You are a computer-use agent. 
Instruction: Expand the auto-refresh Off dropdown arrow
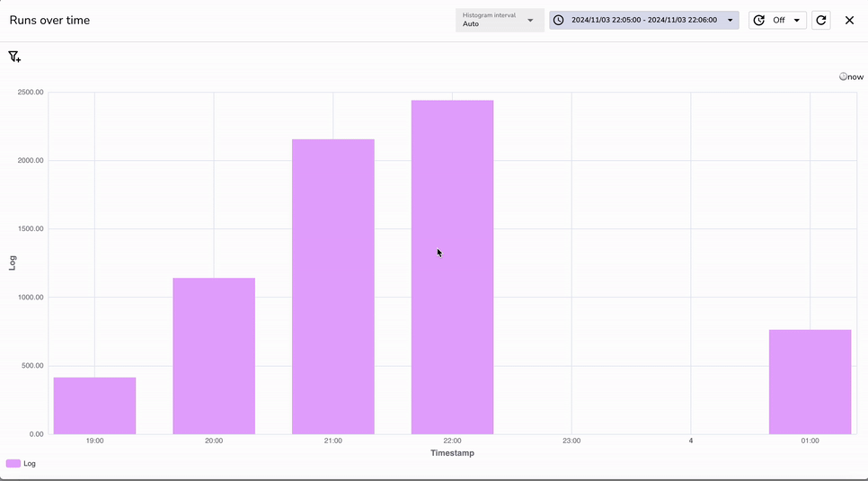pos(797,21)
